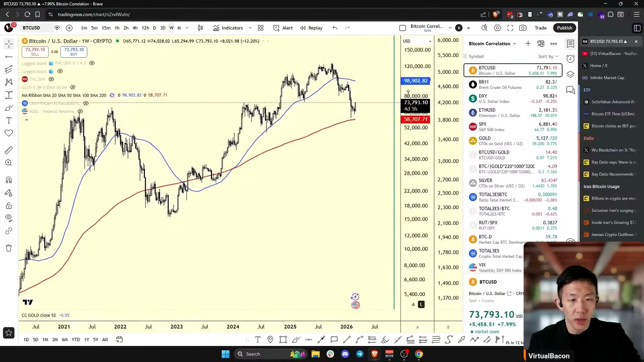The width and height of the screenshot is (644, 362).
Task: Open the layout name manage dropdown arrow
Action: click(x=450, y=28)
